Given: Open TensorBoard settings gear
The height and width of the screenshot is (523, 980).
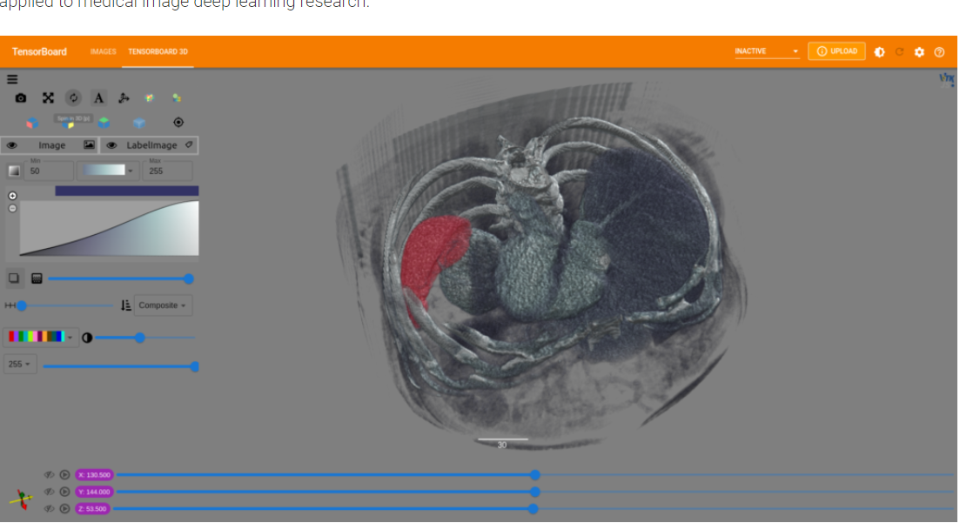Looking at the screenshot, I should point(920,51).
